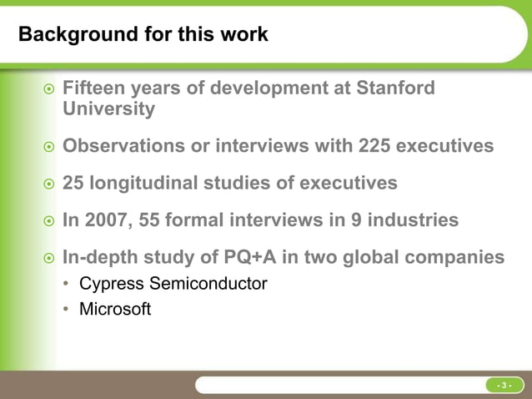
Task: Select the "In 2007, 55 formal interviews" line
Action: (x=260, y=220)
